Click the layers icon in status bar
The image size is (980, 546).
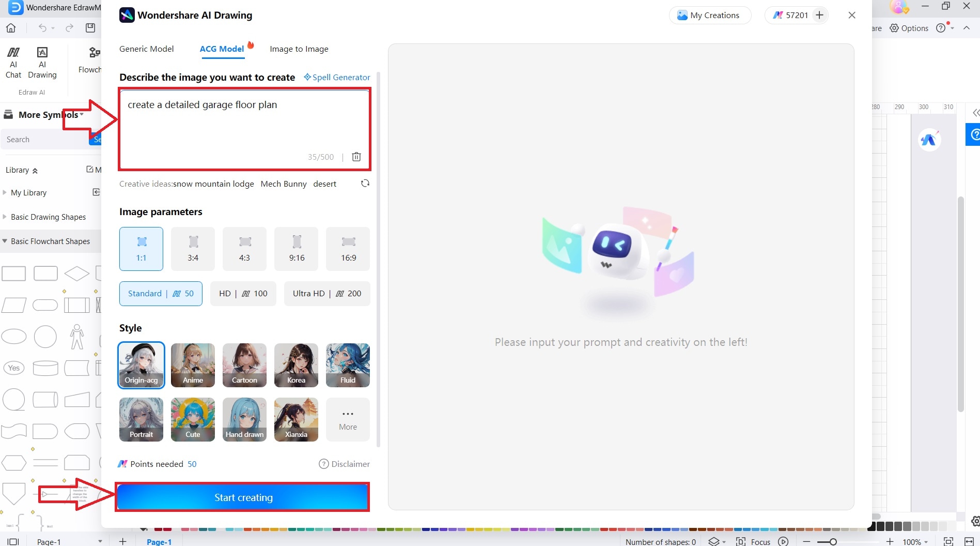713,541
